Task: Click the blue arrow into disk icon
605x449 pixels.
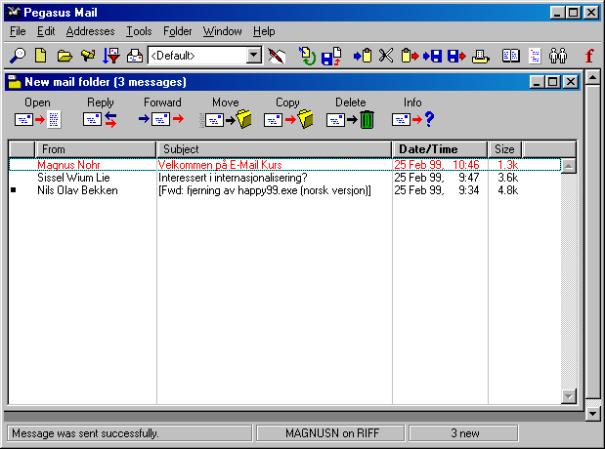Action: (433, 56)
